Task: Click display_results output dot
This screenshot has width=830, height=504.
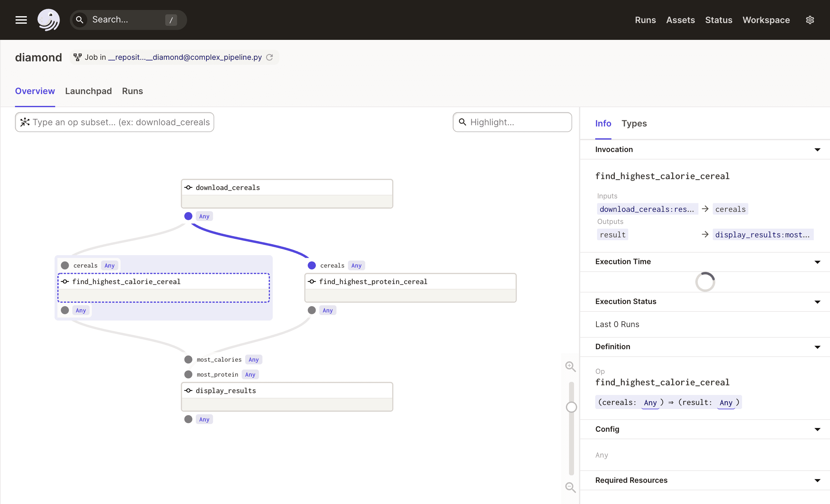Action: [188, 419]
